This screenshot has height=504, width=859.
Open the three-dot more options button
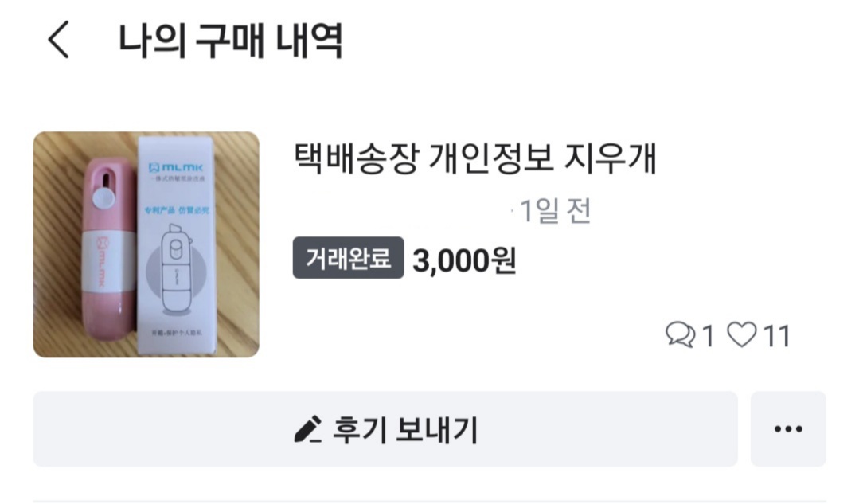[788, 429]
